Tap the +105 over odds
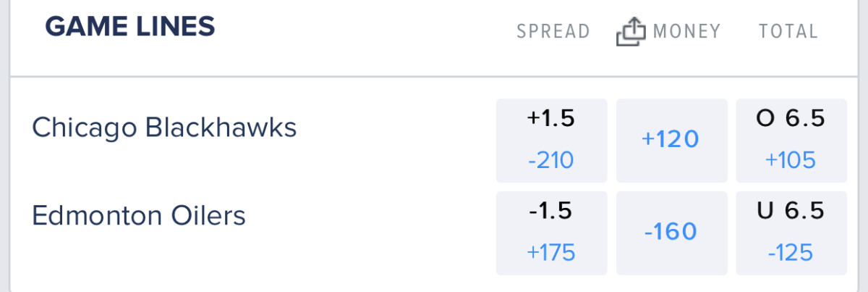The width and height of the screenshot is (868, 292). (791, 159)
